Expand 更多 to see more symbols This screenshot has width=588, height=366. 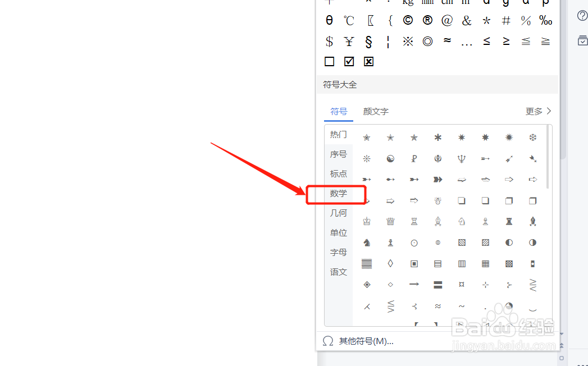[536, 111]
